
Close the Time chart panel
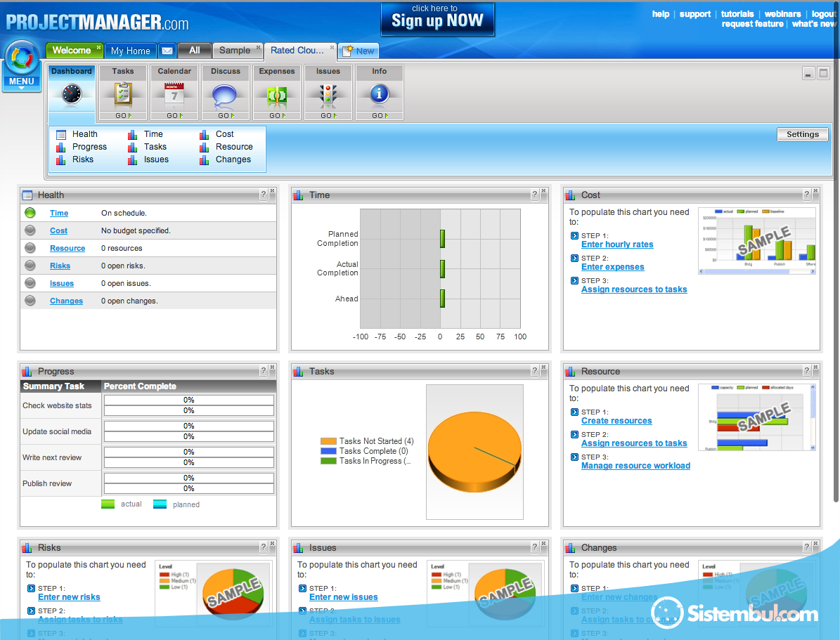544,191
